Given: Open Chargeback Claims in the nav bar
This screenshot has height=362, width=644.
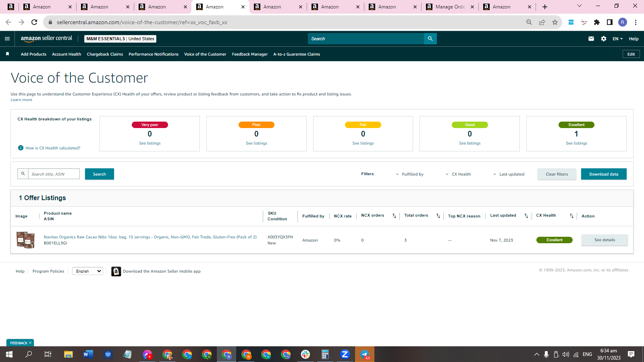Looking at the screenshot, I should click(x=105, y=54).
